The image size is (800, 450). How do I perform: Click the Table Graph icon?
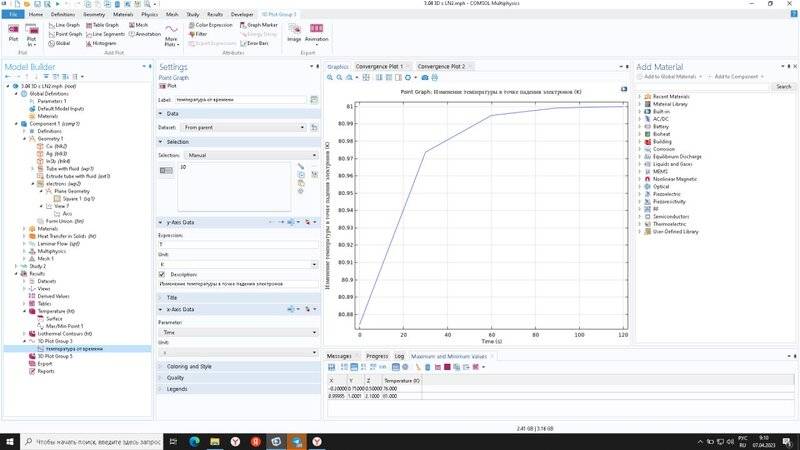pyautogui.click(x=101, y=25)
